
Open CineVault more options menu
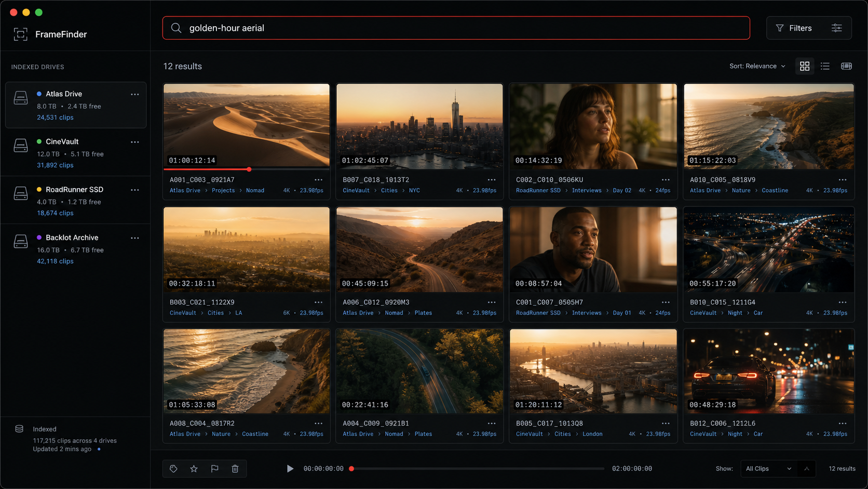135,142
